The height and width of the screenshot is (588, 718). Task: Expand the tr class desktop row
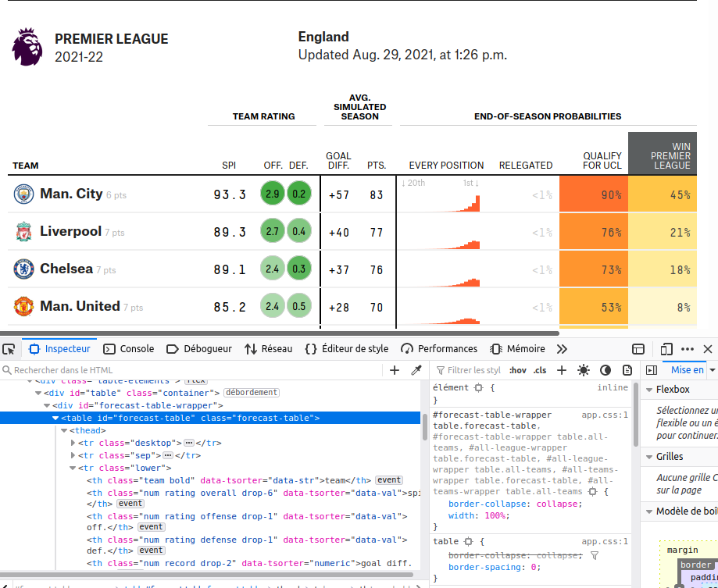tap(74, 443)
